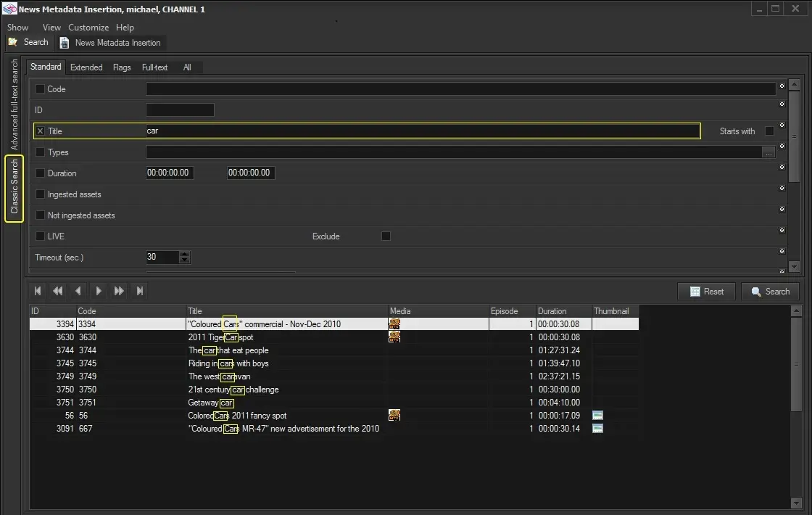Open the Customize menu
The image size is (812, 515).
coord(88,28)
